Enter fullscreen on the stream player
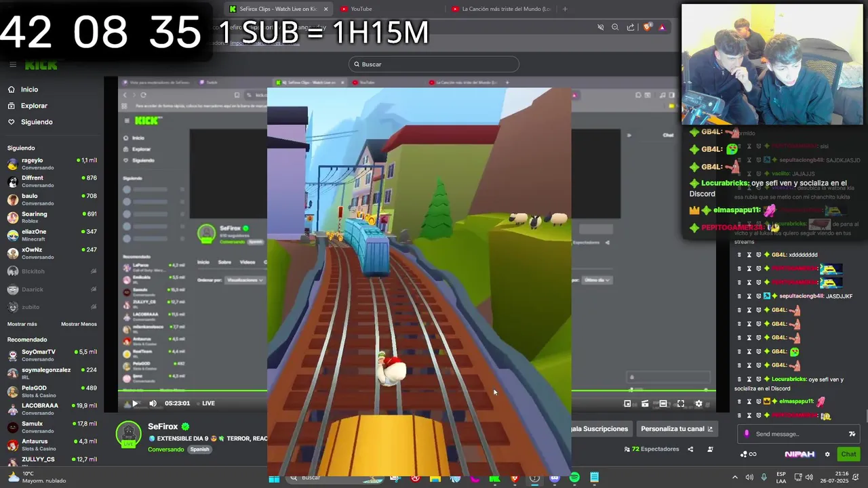 [x=681, y=403]
